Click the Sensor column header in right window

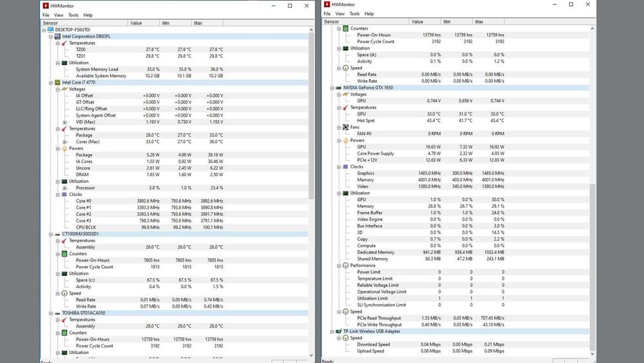[x=366, y=21]
